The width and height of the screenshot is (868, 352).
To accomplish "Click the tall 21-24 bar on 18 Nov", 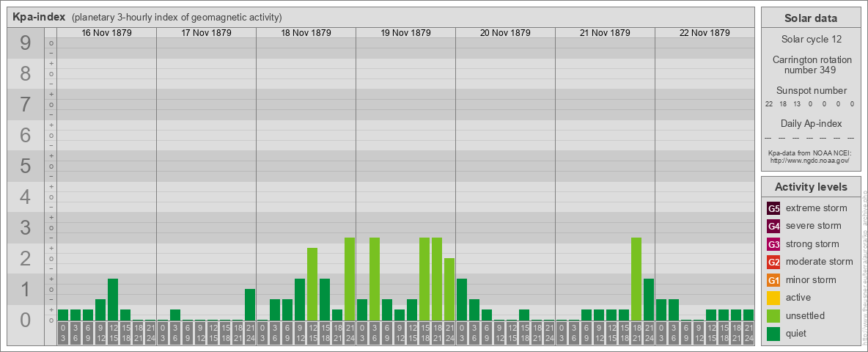I will (x=349, y=279).
